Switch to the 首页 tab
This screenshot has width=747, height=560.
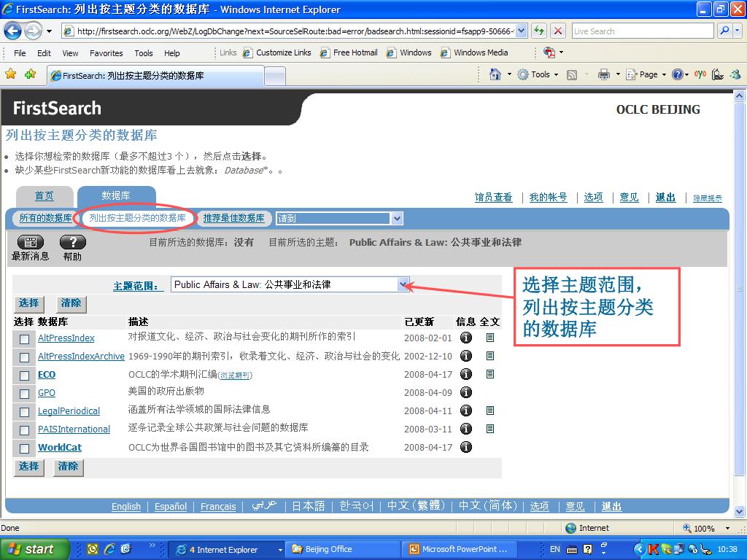[x=44, y=195]
